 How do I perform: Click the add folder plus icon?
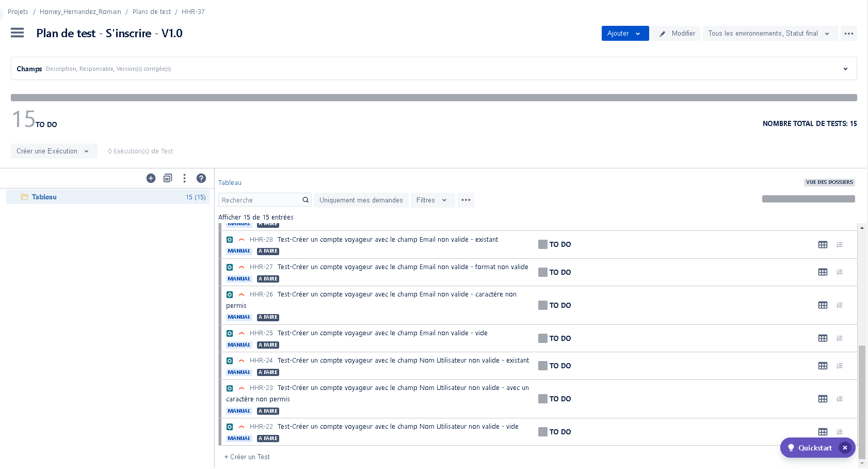pos(151,178)
